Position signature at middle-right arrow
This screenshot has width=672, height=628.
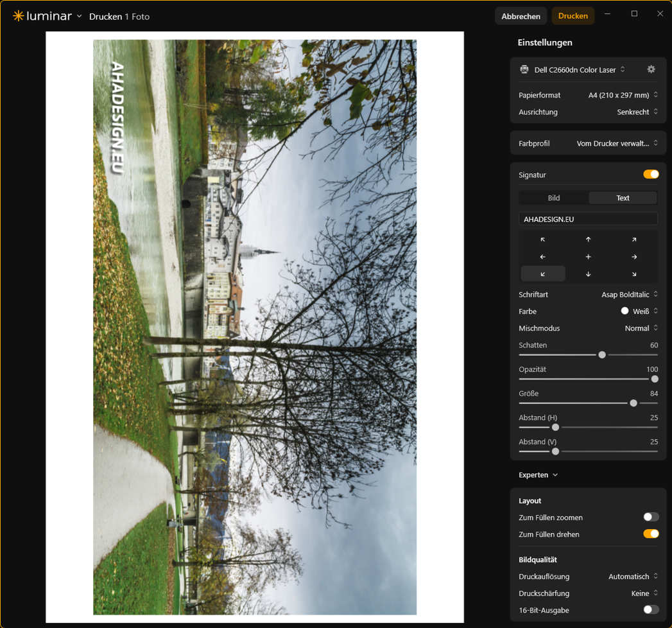click(x=634, y=257)
